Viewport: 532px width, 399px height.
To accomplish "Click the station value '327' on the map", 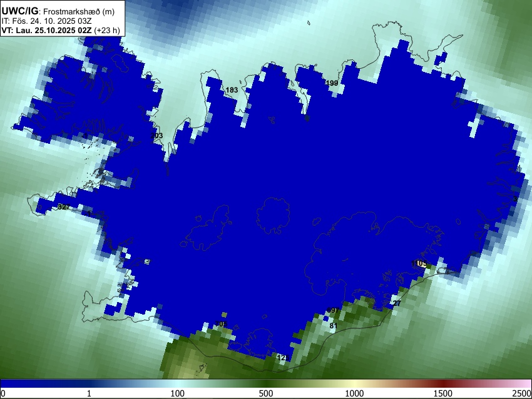I will [64, 207].
